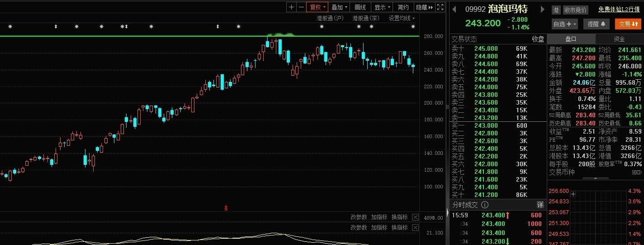
Task: Click 最高 value 247.200
Action: click(x=583, y=58)
